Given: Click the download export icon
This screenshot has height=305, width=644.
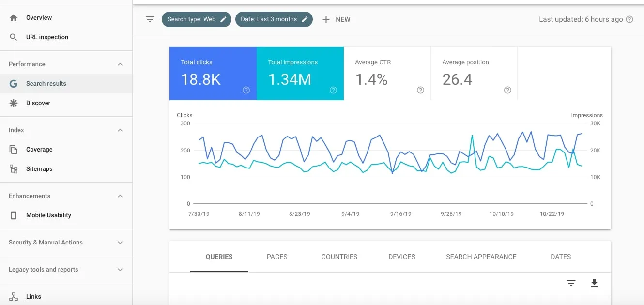Looking at the screenshot, I should pos(594,283).
